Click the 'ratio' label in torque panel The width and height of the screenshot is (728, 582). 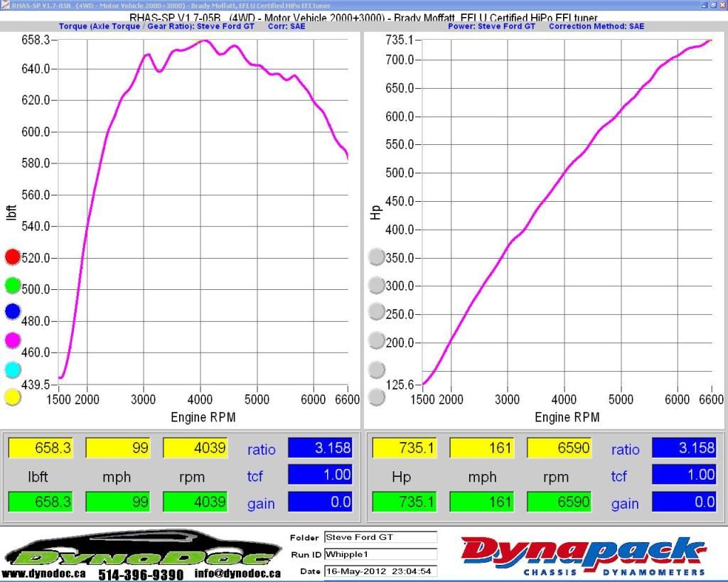[261, 449]
